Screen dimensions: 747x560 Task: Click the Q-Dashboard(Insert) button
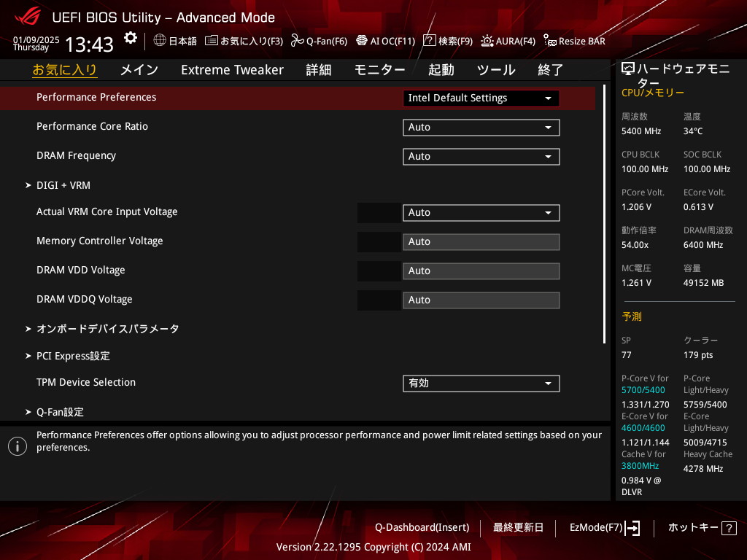[x=422, y=527]
